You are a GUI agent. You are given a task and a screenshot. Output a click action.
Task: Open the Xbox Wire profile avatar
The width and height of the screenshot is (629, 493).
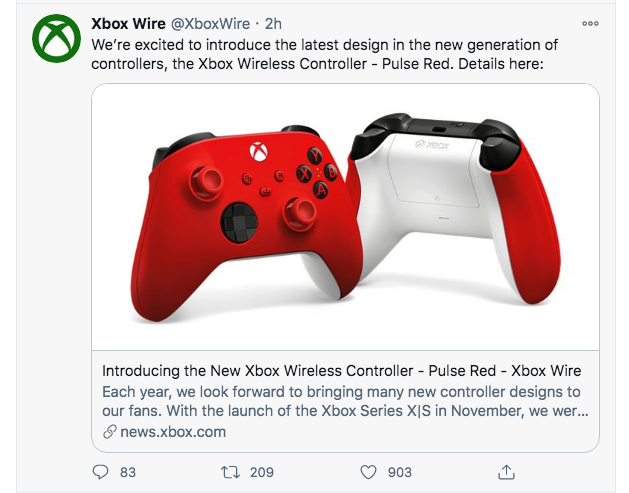[x=56, y=38]
